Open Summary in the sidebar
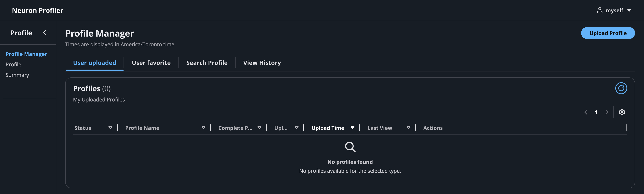Screen dimensions: 644x194 17,75
